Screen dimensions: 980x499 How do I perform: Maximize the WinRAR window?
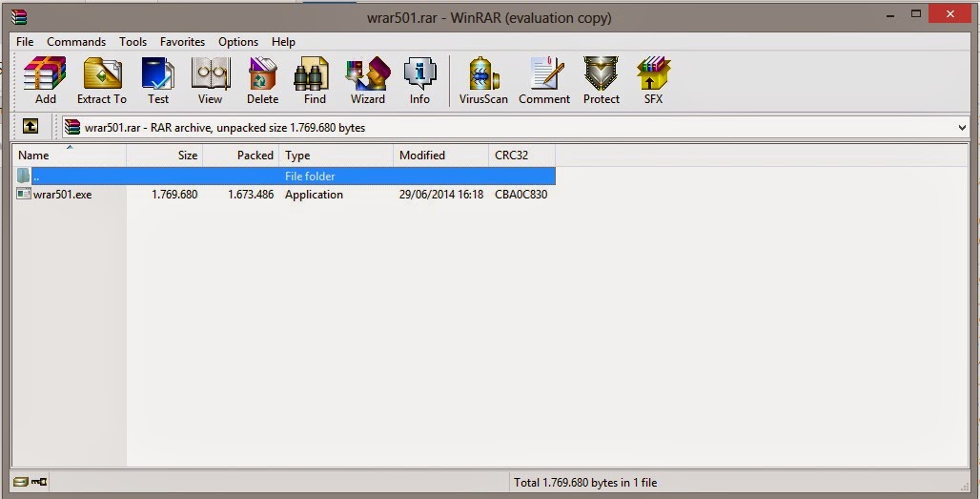pyautogui.click(x=916, y=13)
